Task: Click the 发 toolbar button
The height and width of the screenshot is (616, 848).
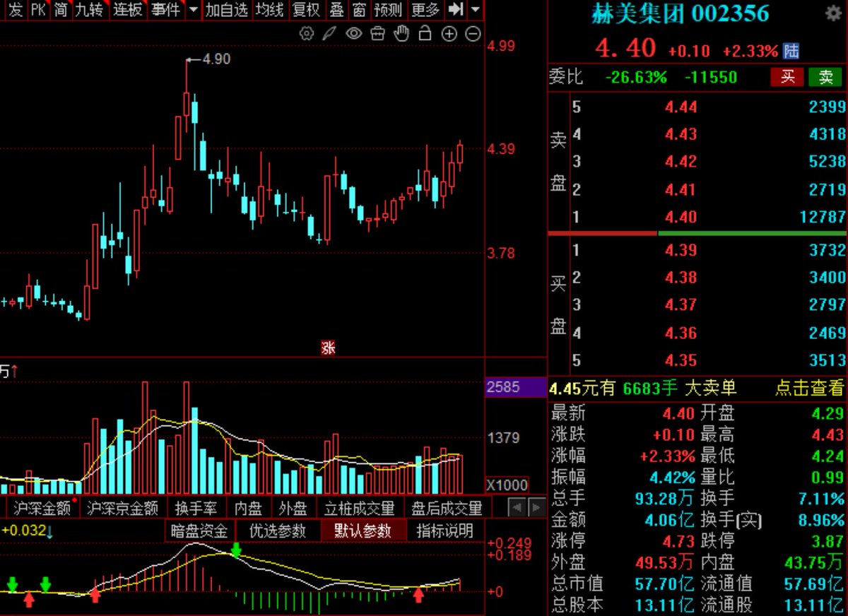Action: (x=15, y=10)
